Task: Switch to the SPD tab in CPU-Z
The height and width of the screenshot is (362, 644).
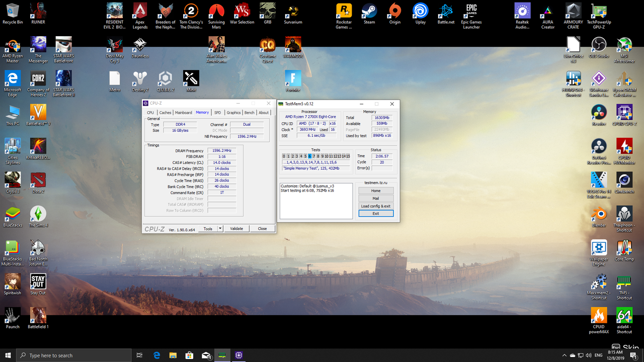Action: tap(217, 112)
